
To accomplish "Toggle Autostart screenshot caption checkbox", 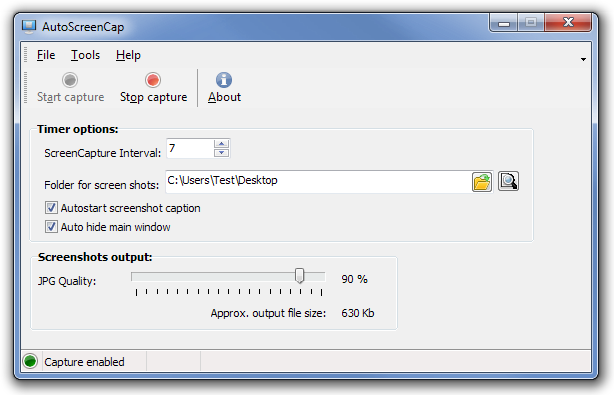I will coord(51,207).
